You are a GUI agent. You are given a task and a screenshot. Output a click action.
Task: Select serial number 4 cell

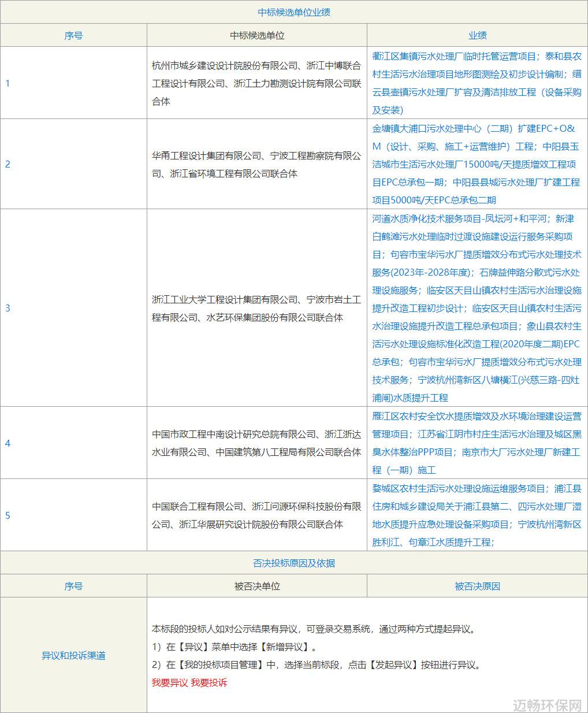point(73,443)
